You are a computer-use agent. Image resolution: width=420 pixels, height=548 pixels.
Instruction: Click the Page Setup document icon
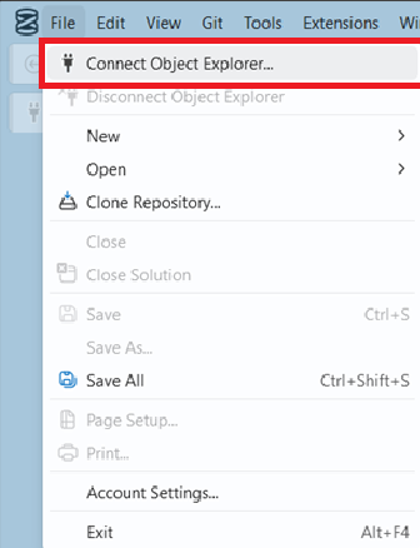(67, 420)
